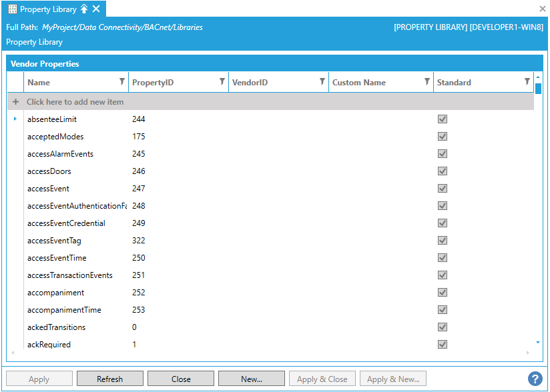Close the Property Library tab

coord(96,9)
